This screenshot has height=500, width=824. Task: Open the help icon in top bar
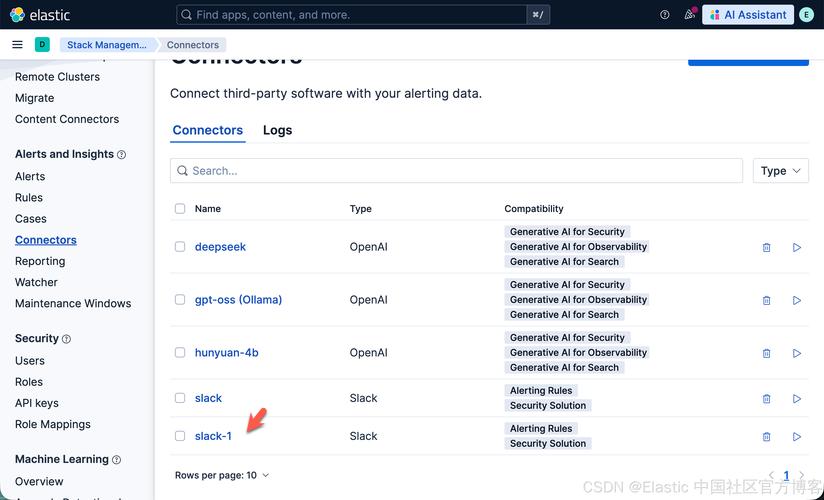[665, 15]
